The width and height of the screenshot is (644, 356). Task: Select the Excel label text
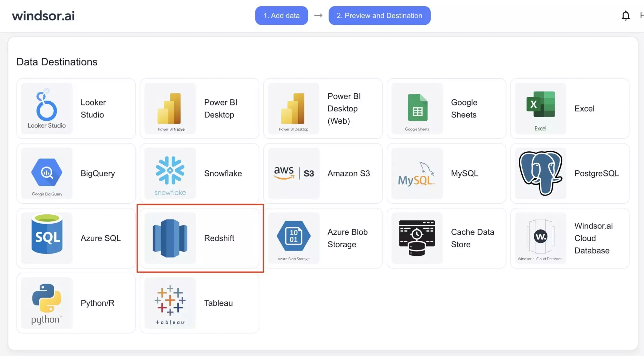(584, 108)
